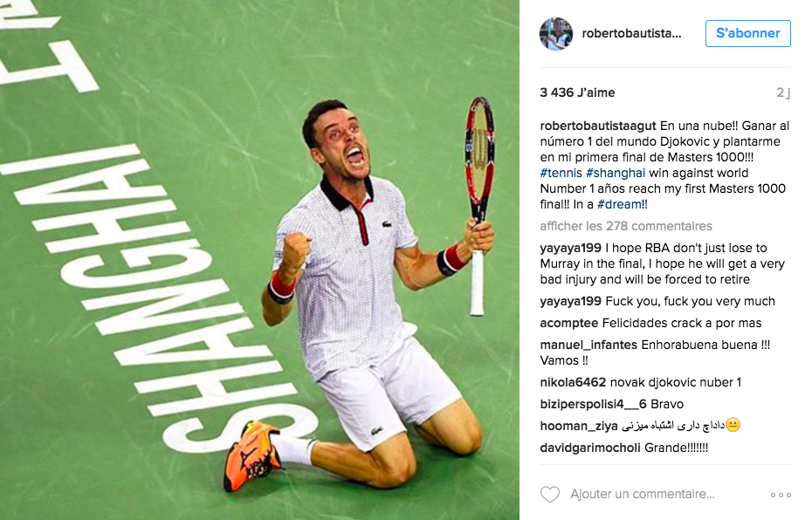Like the post with heart icon
Image resolution: width=812 pixels, height=520 pixels.
pos(549,495)
